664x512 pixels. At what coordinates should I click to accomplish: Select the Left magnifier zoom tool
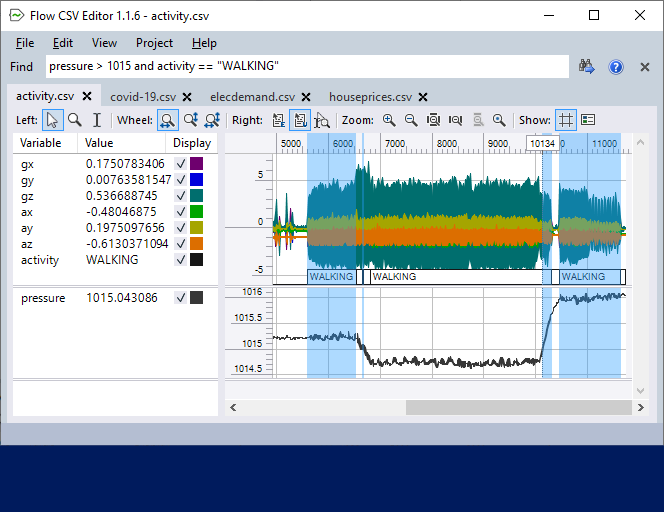[x=75, y=120]
